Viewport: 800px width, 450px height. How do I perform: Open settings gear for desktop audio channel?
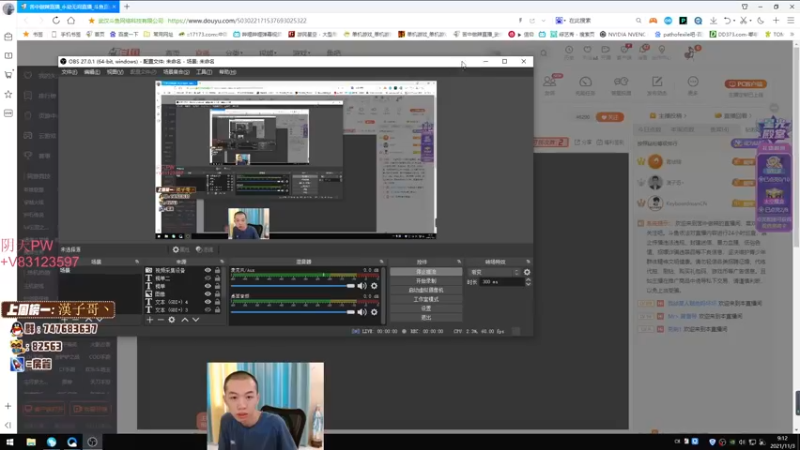(374, 312)
